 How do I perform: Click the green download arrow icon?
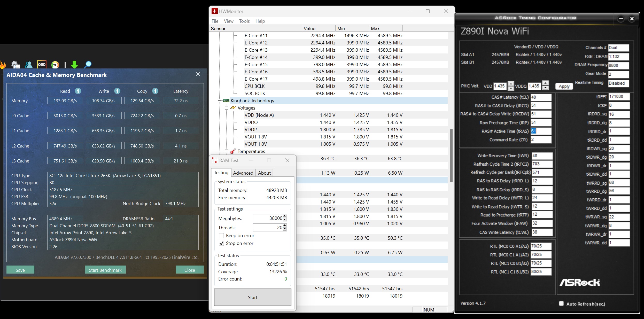click(74, 65)
